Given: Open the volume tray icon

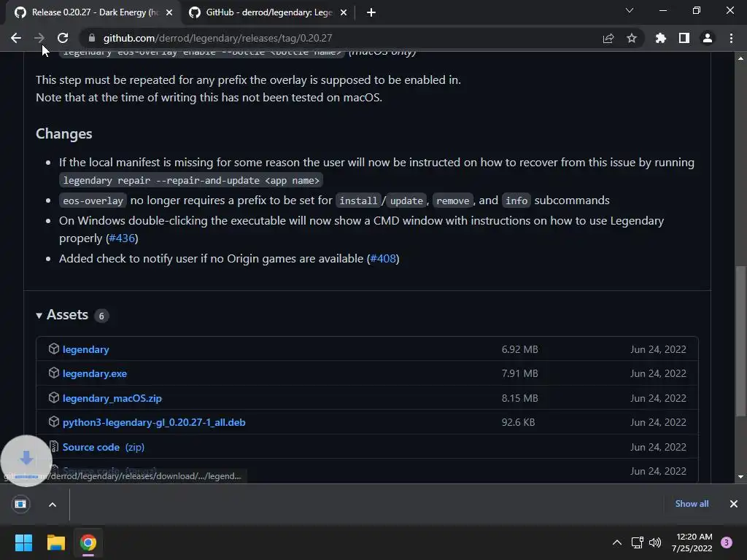Looking at the screenshot, I should point(655,542).
